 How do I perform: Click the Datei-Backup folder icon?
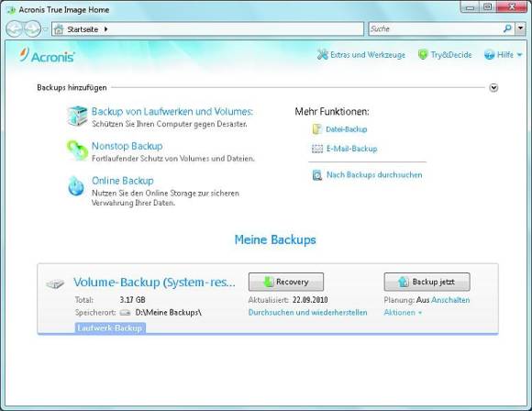tap(316, 129)
